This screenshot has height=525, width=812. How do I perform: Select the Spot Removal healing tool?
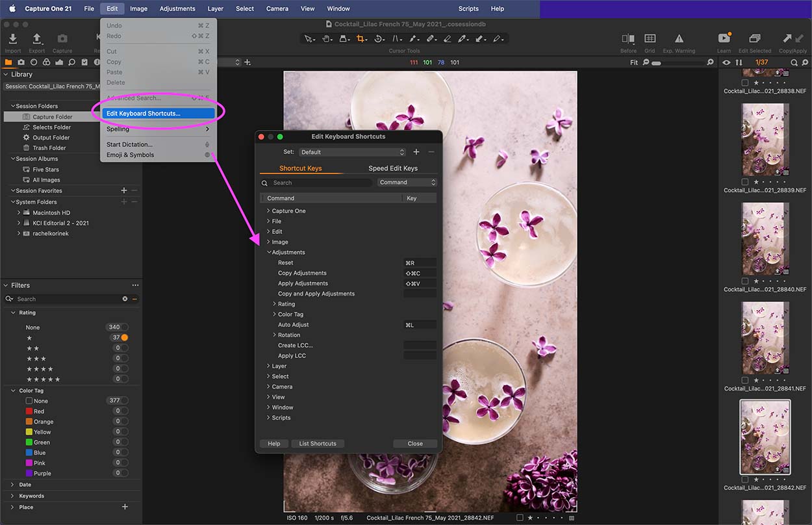click(432, 39)
